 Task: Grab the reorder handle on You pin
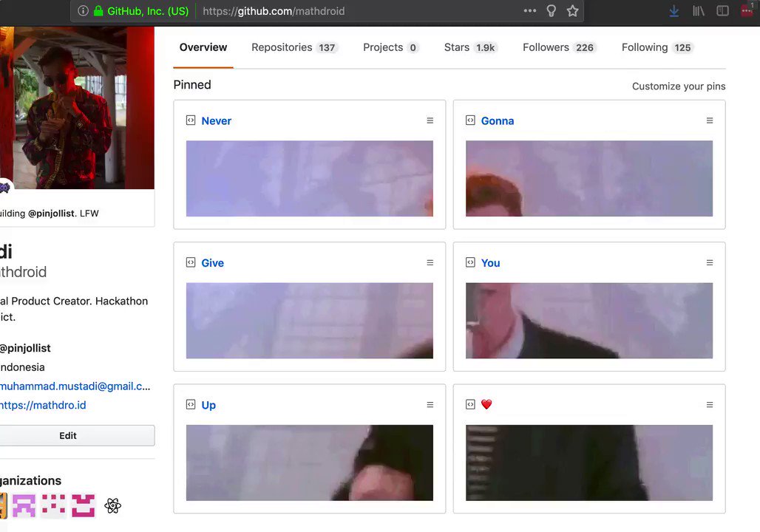tap(710, 262)
